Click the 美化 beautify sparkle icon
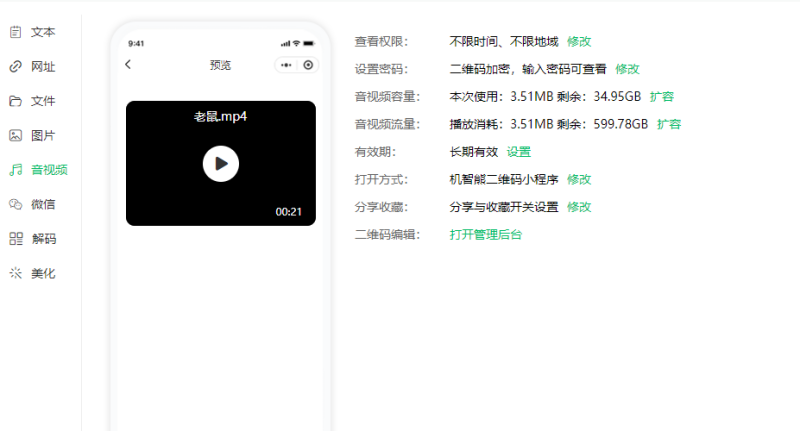 tap(16, 273)
